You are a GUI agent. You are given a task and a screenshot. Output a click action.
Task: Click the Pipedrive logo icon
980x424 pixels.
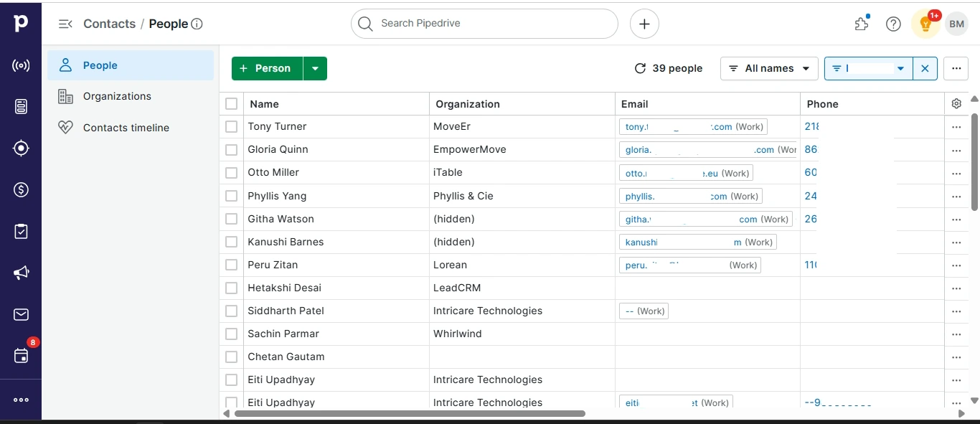click(21, 24)
